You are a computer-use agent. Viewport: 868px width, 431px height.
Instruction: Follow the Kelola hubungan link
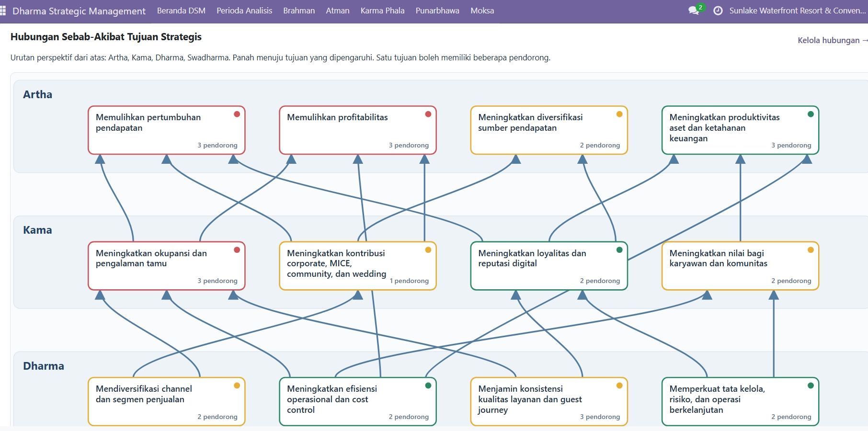pos(833,40)
